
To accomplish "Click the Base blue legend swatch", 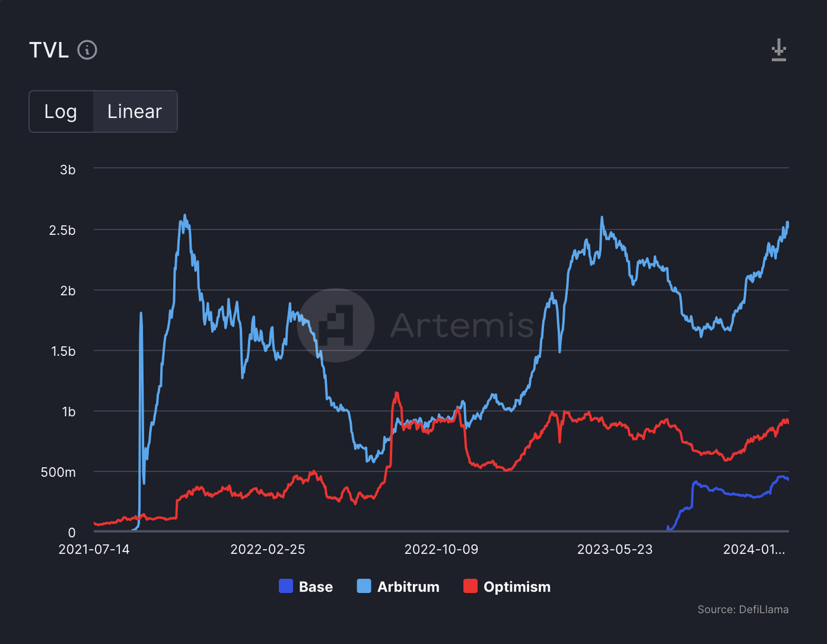I will (x=286, y=587).
